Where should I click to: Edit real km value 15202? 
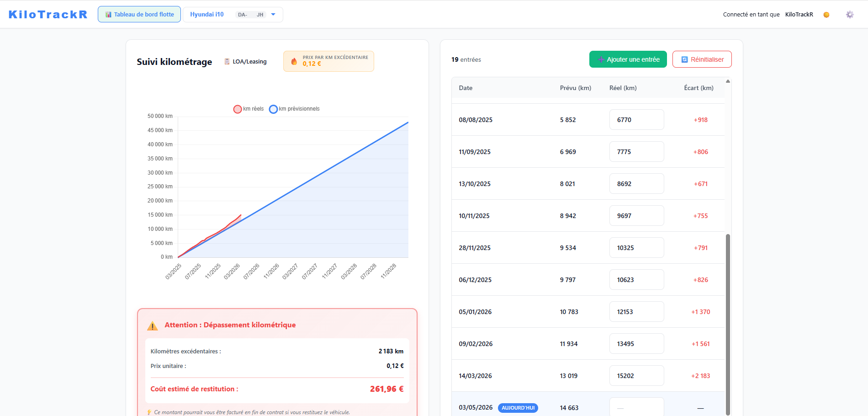(x=637, y=376)
